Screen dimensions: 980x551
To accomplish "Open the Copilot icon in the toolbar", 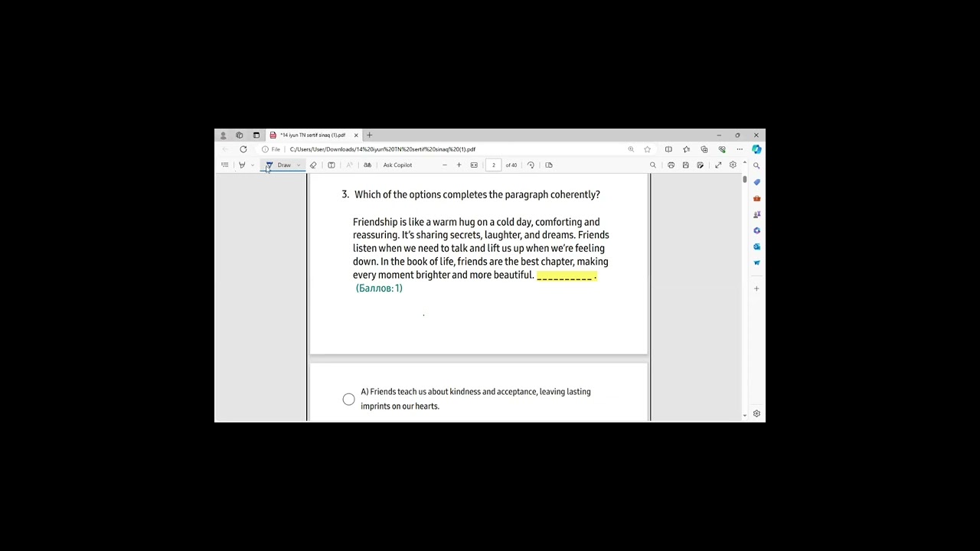I will coord(756,149).
